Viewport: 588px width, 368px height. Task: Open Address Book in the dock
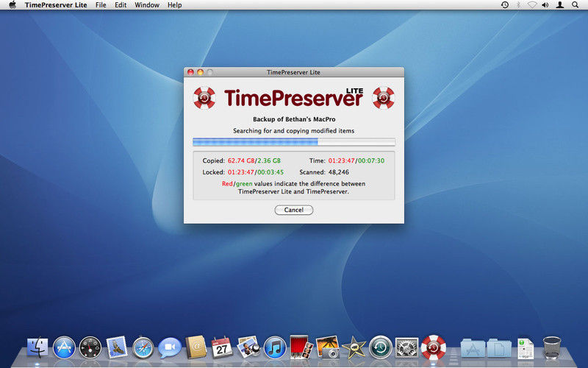196,347
